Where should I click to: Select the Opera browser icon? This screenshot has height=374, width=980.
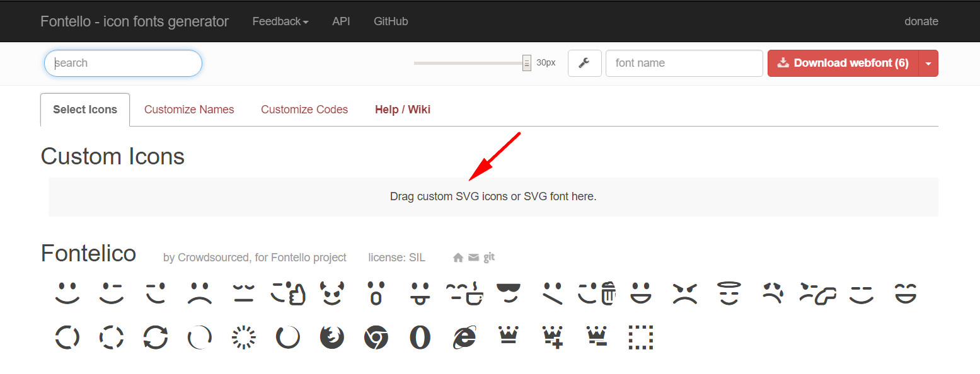coord(420,337)
